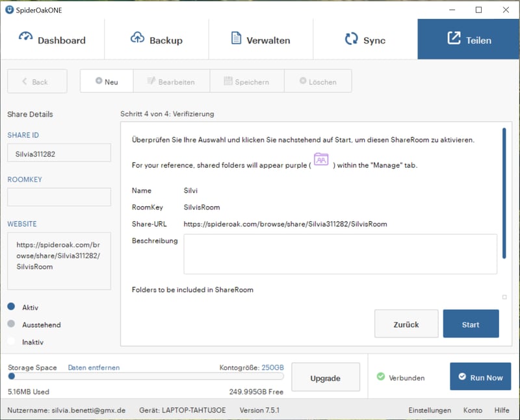Click into the Beschreibung text field

pyautogui.click(x=340, y=254)
